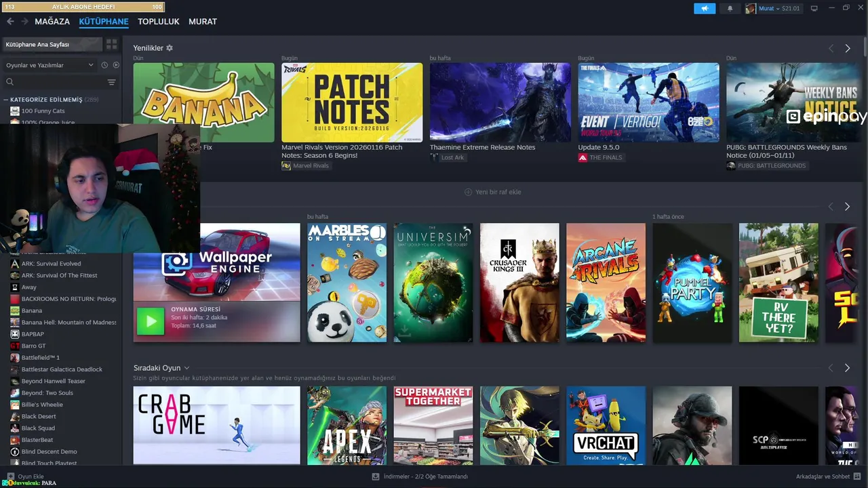Open the Murat account dropdown
Screen dimensions: 868x488
click(x=773, y=8)
